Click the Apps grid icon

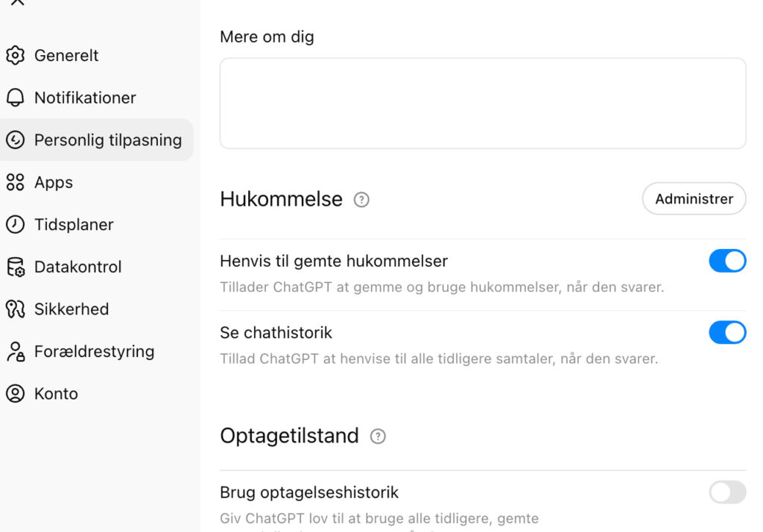[x=16, y=182]
